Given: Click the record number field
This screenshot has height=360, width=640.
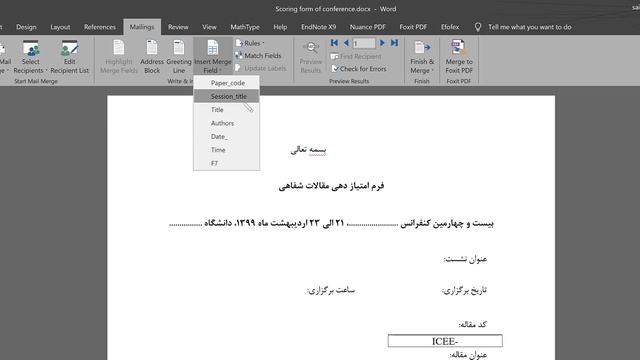Looking at the screenshot, I should (364, 43).
